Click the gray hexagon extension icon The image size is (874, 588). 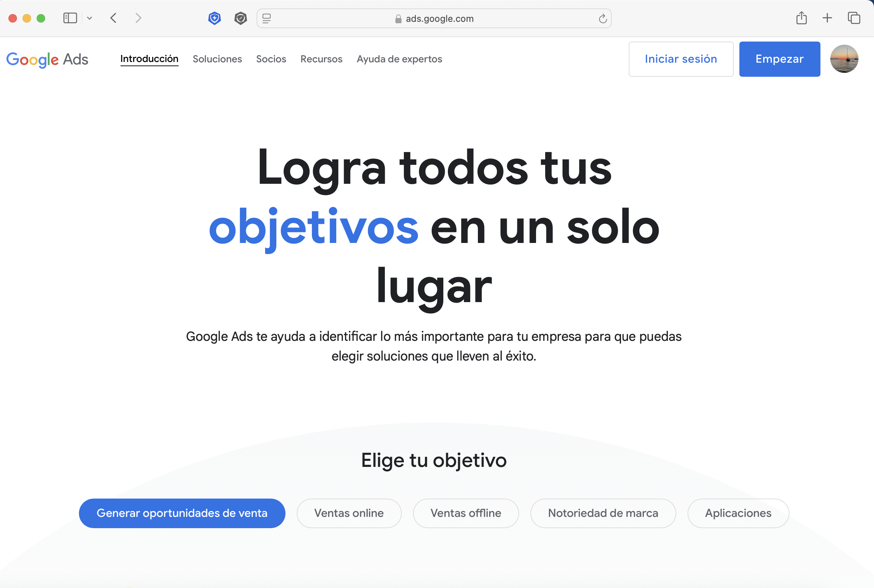pos(241,18)
